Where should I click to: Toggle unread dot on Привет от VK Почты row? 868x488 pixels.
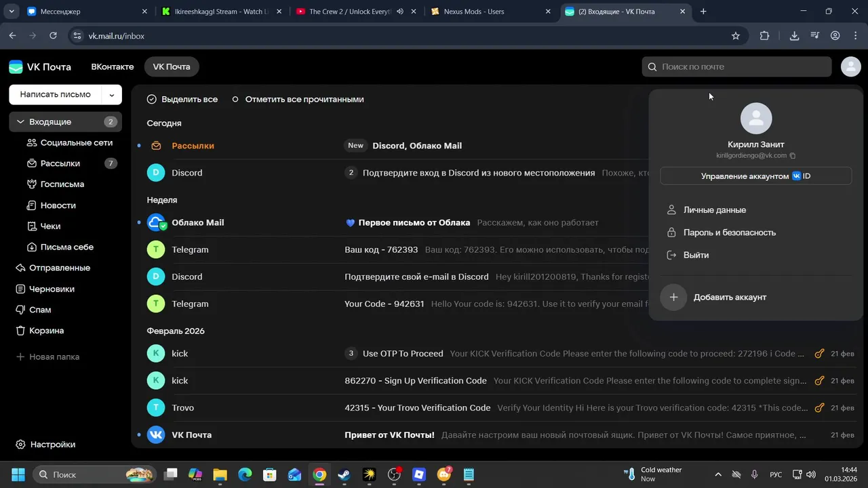139,434
